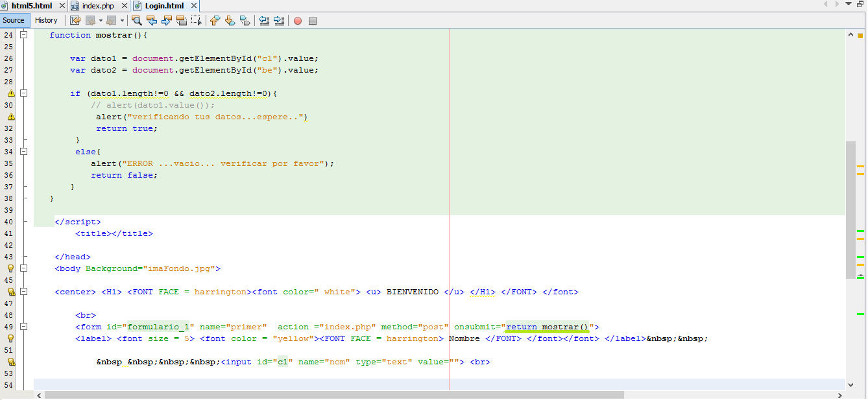Find the previous occurrence
Viewport: 868px width, 400px height.
tap(152, 21)
